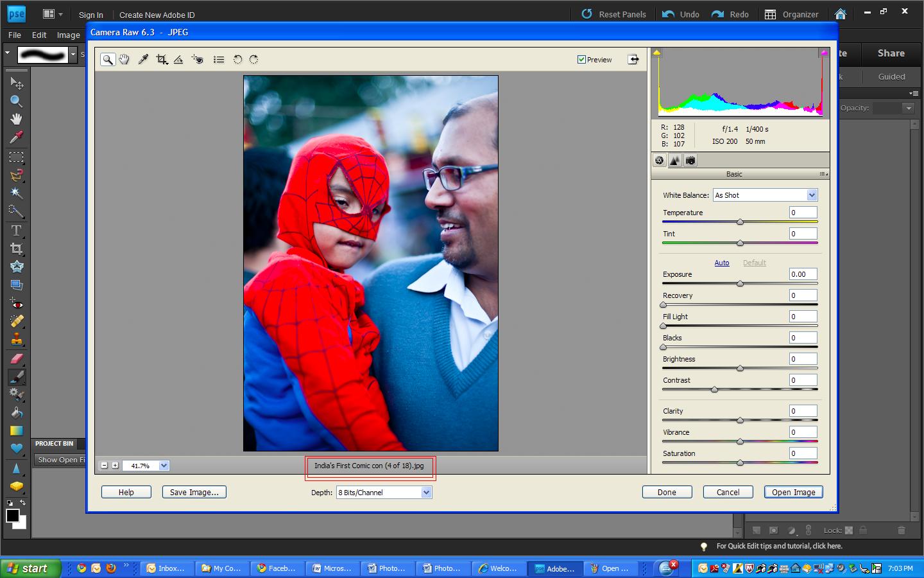Switch to the Share tab
This screenshot has height=578, width=924.
[891, 53]
